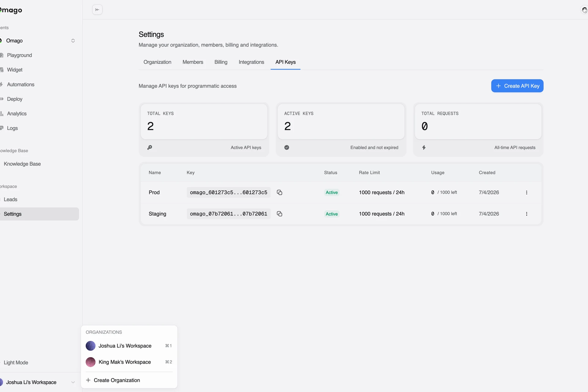Click the checkmark icon under Active Keys
This screenshot has height=392, width=588.
point(287,147)
